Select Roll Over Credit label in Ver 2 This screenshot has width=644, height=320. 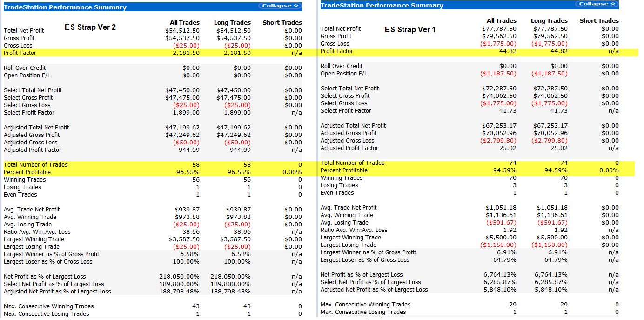coord(25,68)
